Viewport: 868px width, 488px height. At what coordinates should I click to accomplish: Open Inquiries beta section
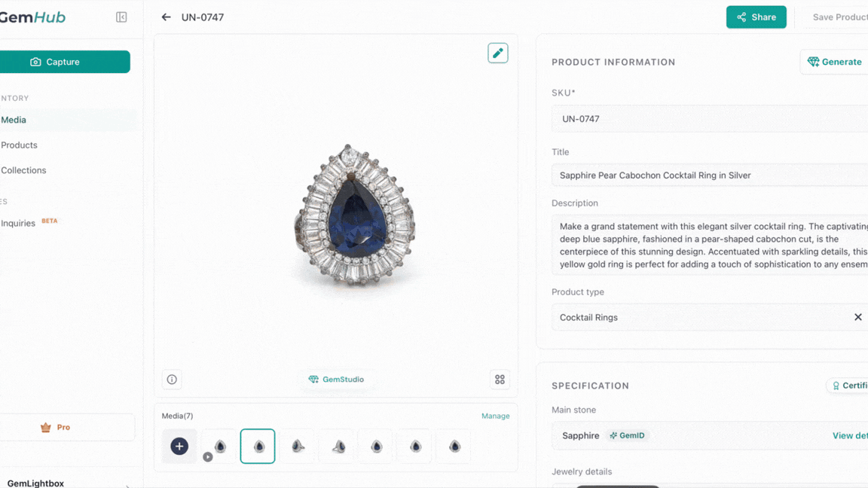pos(18,223)
